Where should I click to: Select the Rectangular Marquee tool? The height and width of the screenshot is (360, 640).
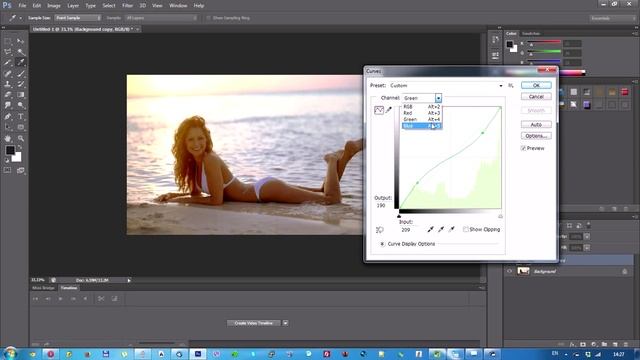pyautogui.click(x=8, y=41)
